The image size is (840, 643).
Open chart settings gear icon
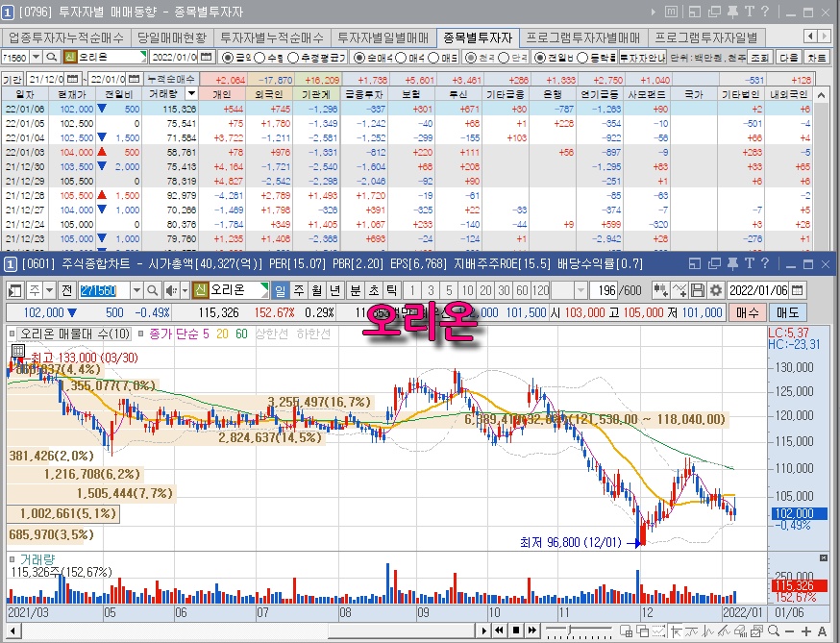[x=716, y=291]
